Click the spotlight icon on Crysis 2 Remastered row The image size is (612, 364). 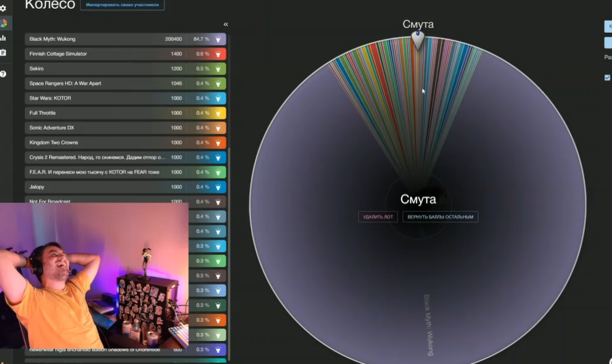[x=218, y=157]
